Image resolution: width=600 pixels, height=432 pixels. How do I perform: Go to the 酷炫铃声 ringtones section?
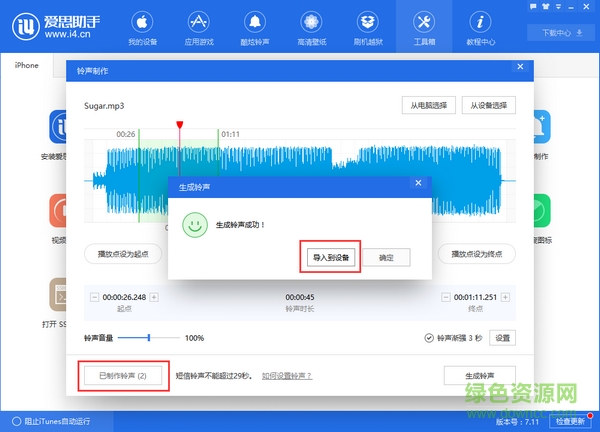[256, 28]
